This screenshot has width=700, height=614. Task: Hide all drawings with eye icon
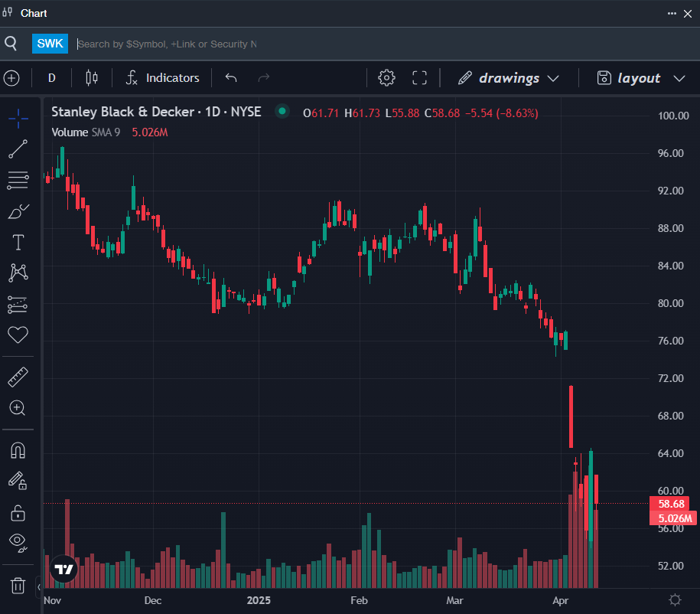pyautogui.click(x=18, y=542)
